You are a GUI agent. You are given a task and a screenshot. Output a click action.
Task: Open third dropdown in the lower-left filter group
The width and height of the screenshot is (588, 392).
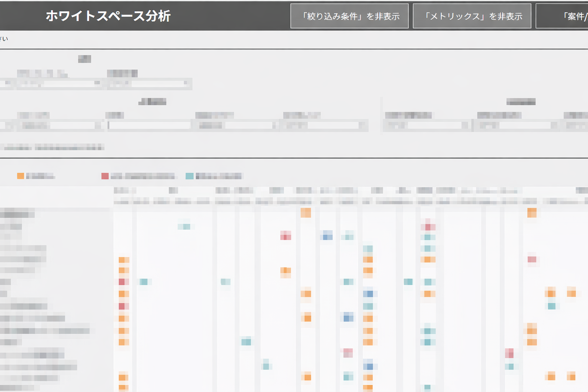pyautogui.click(x=237, y=126)
